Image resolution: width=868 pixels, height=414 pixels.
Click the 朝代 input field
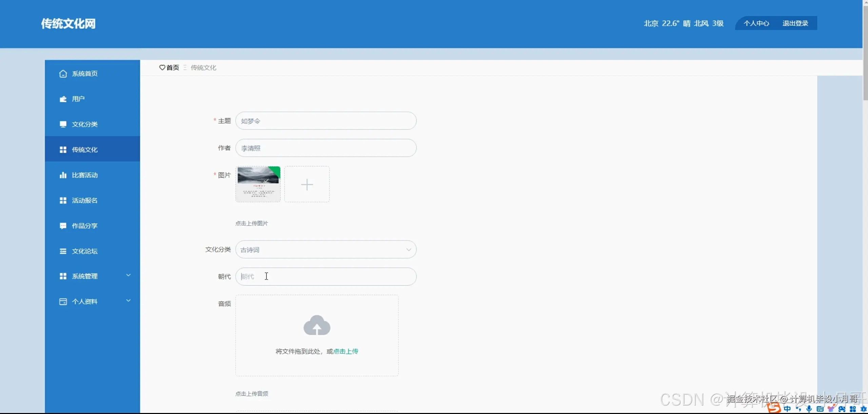tap(326, 276)
